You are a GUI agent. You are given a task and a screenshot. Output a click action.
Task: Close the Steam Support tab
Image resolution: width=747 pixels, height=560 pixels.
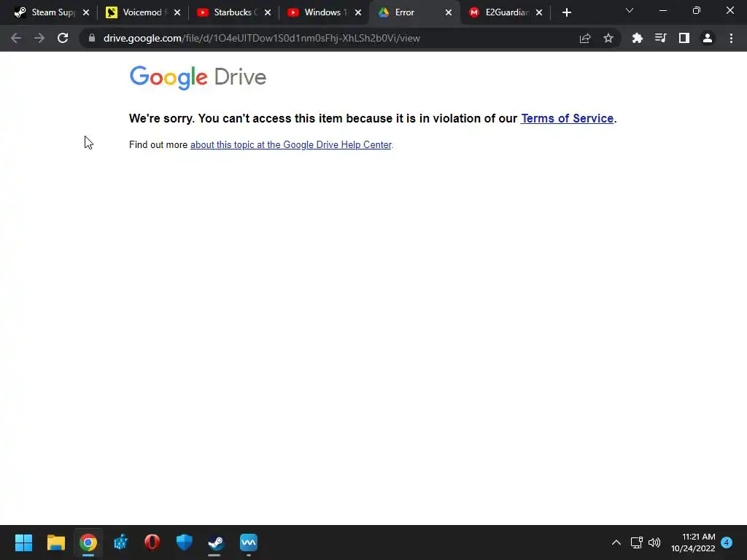[86, 12]
